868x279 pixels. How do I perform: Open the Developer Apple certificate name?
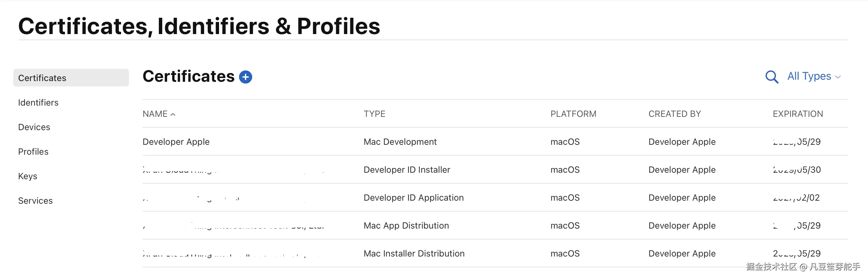click(x=176, y=142)
